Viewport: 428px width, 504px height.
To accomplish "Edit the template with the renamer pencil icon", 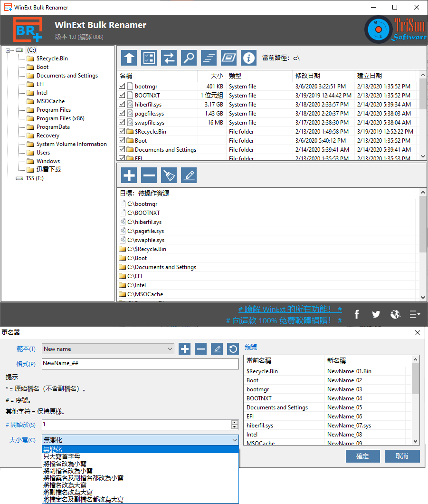I will point(217,349).
